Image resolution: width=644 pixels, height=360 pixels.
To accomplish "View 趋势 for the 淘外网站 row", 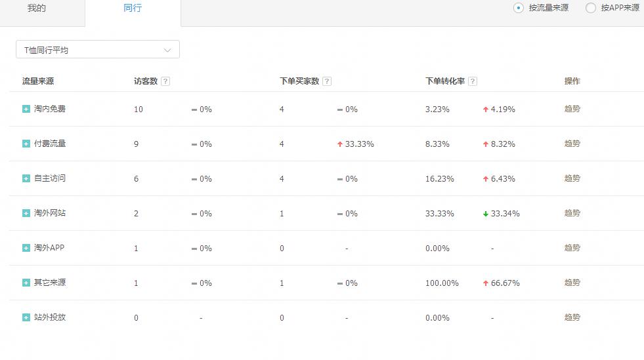I will point(572,213).
